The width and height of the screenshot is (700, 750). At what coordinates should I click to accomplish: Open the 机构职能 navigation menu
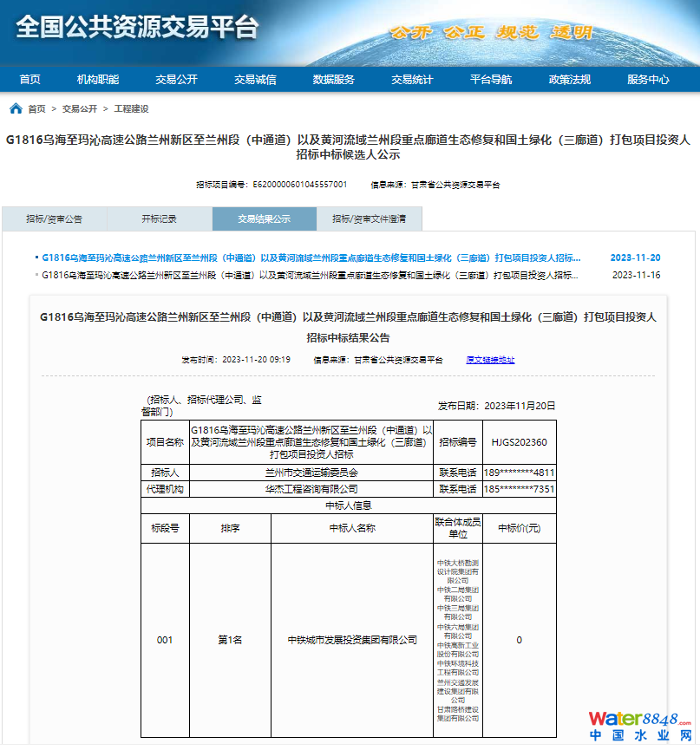tap(98, 80)
